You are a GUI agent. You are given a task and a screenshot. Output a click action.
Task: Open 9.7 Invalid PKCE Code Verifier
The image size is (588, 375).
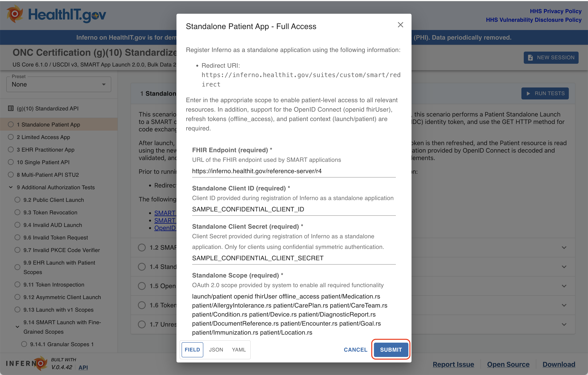point(62,250)
